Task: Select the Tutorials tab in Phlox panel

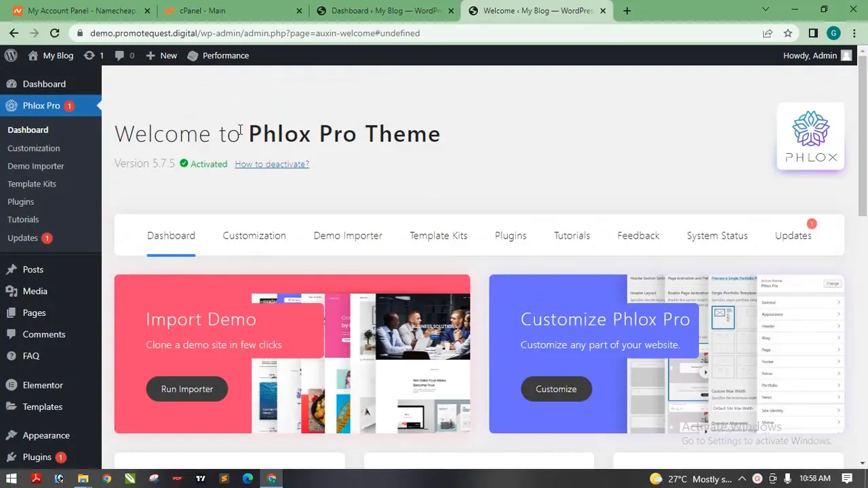Action: point(572,236)
